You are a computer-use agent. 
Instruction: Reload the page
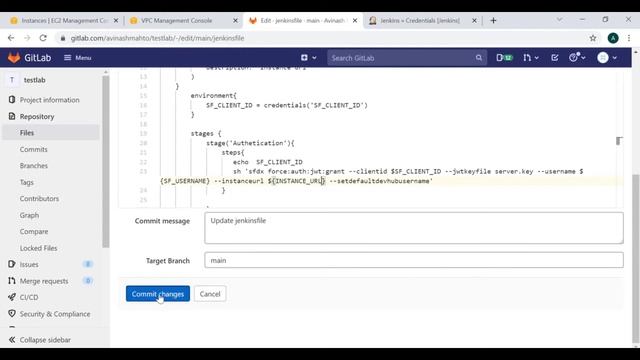43,38
